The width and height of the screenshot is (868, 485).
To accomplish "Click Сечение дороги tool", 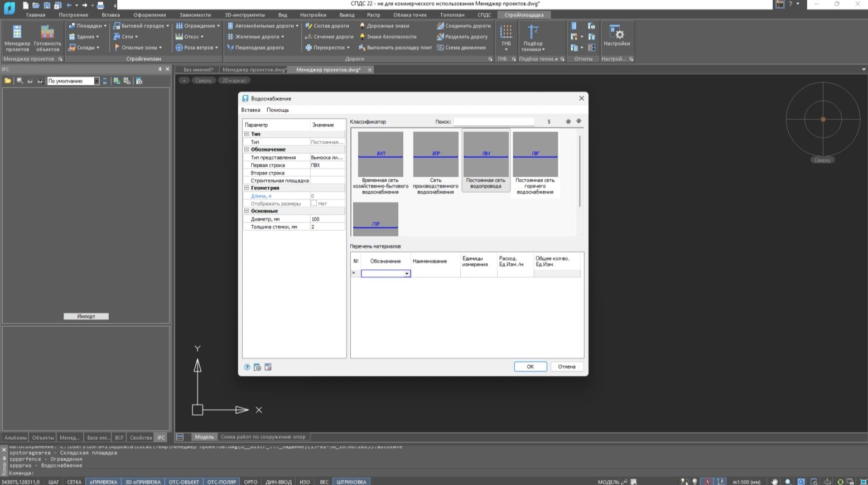I will 329,37.
